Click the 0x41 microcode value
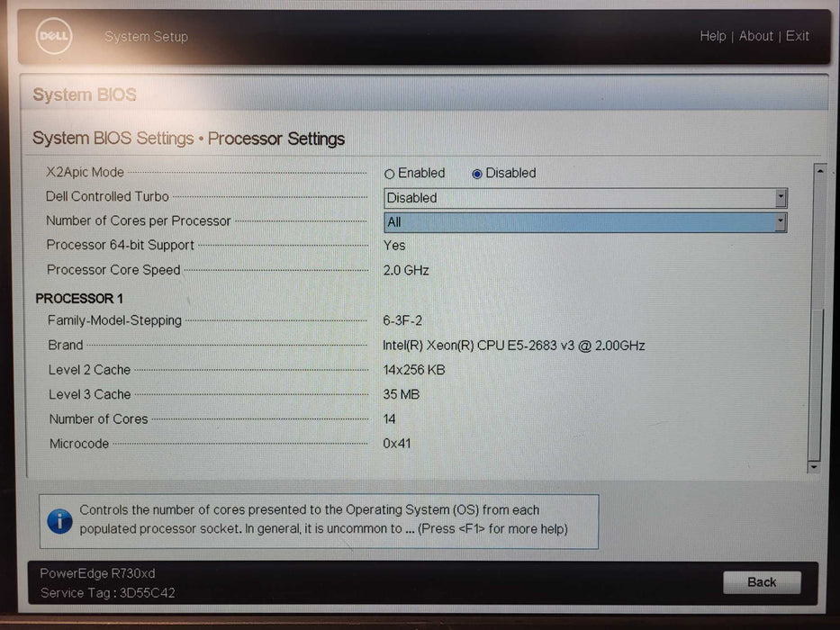The height and width of the screenshot is (630, 840). point(397,444)
